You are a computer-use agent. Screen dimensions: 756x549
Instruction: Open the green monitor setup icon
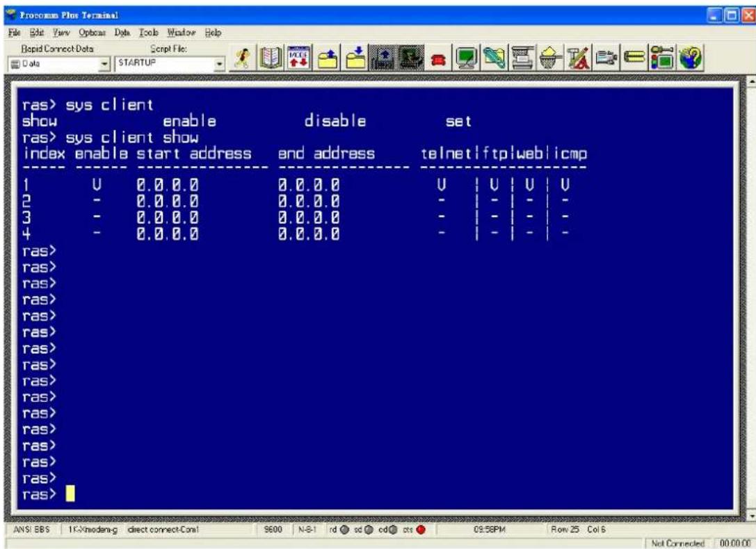tap(467, 57)
